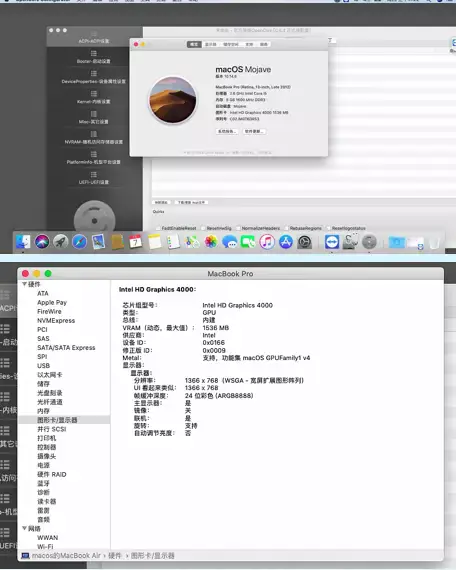
Task: Launch FaceTime from the Dock
Action: coord(248,242)
